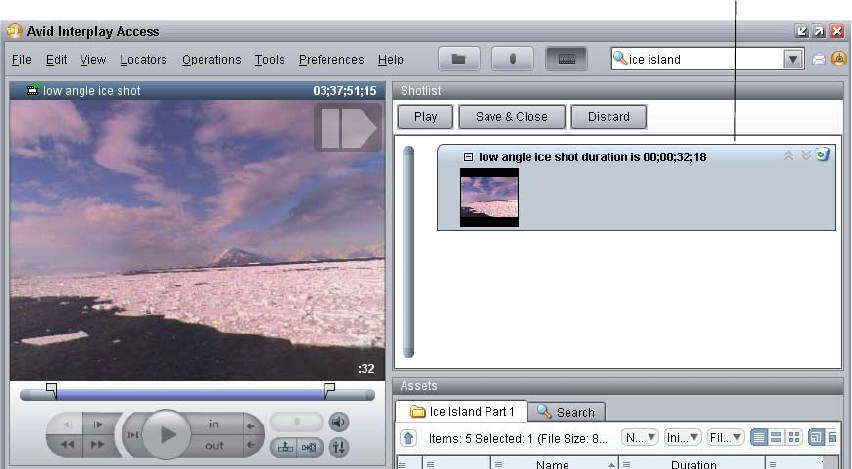Set the mark 'out' point
The height and width of the screenshot is (469, 852).
214,446
